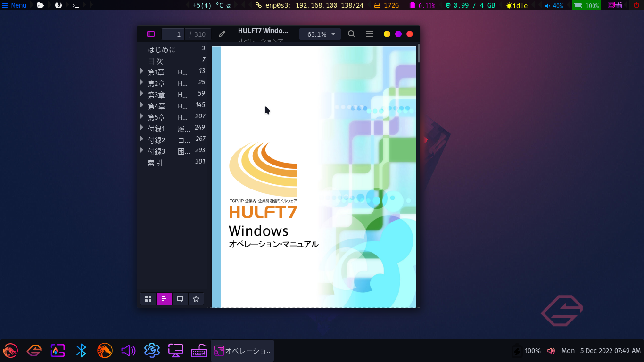Click the HULFT7 cover page

tap(314, 177)
